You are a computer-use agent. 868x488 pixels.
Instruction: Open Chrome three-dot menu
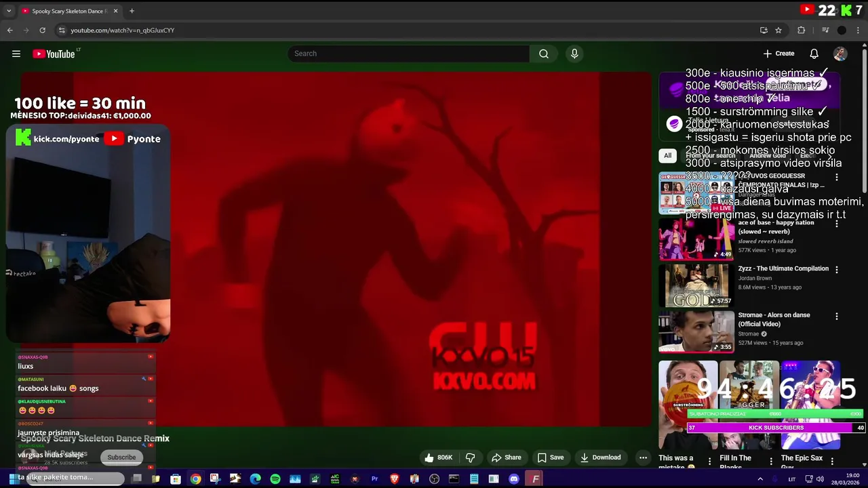click(x=859, y=30)
